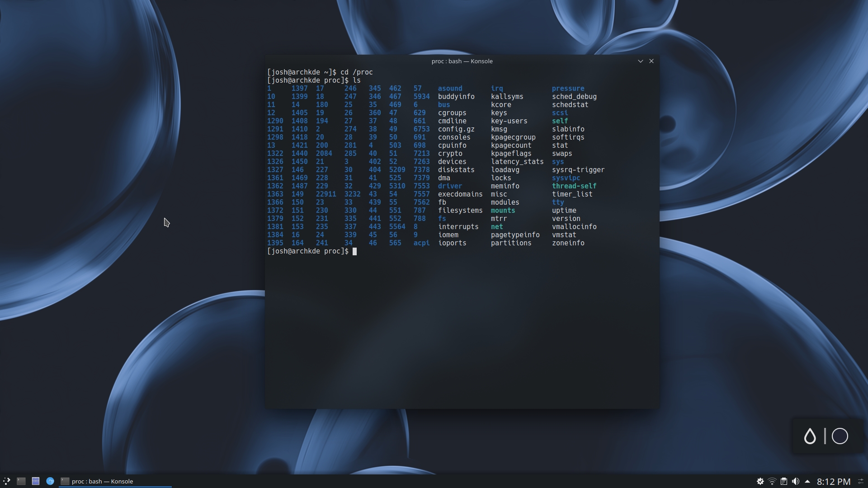Pick a color with the droplet icon
The height and width of the screenshot is (488, 868).
(810, 436)
